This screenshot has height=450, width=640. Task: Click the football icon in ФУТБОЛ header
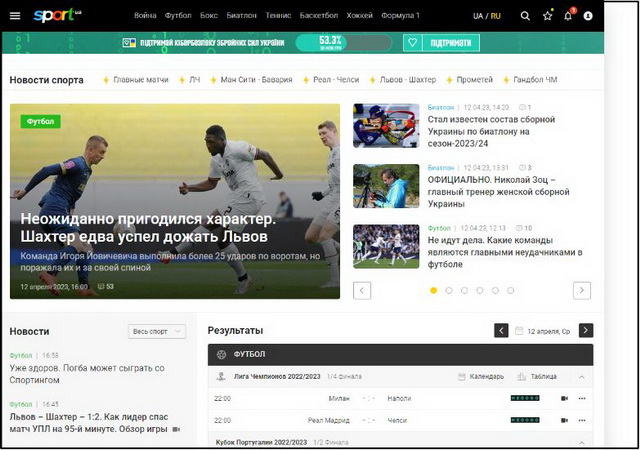pos(221,354)
